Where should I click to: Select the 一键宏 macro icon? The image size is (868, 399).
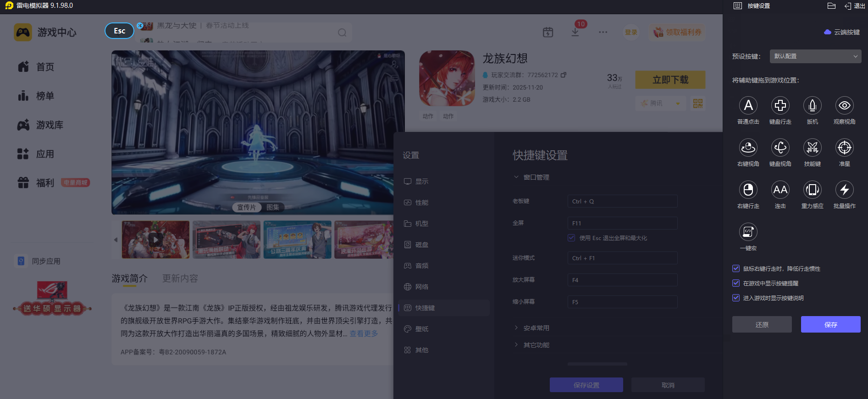pyautogui.click(x=748, y=232)
